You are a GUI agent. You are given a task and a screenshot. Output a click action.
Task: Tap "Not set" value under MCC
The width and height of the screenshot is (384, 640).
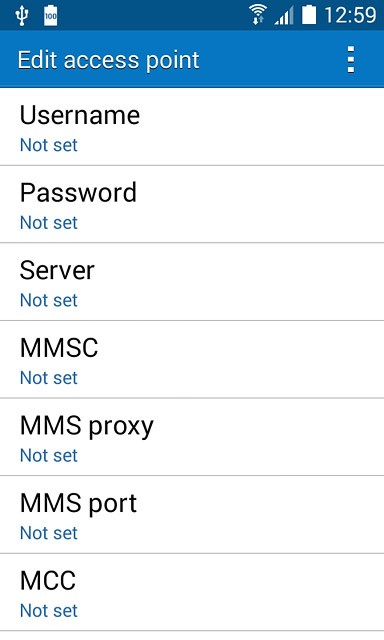pos(49,611)
